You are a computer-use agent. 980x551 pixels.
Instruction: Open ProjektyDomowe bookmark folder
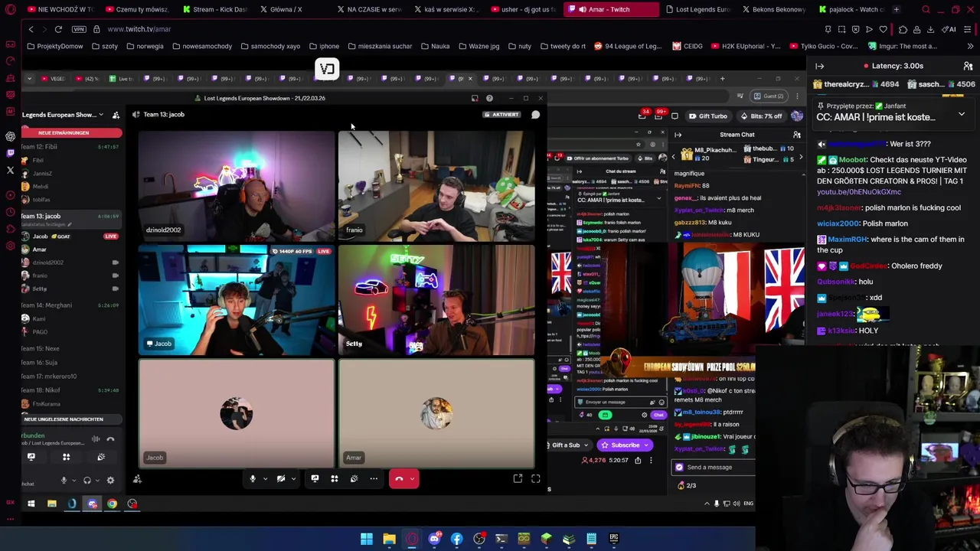point(54,46)
